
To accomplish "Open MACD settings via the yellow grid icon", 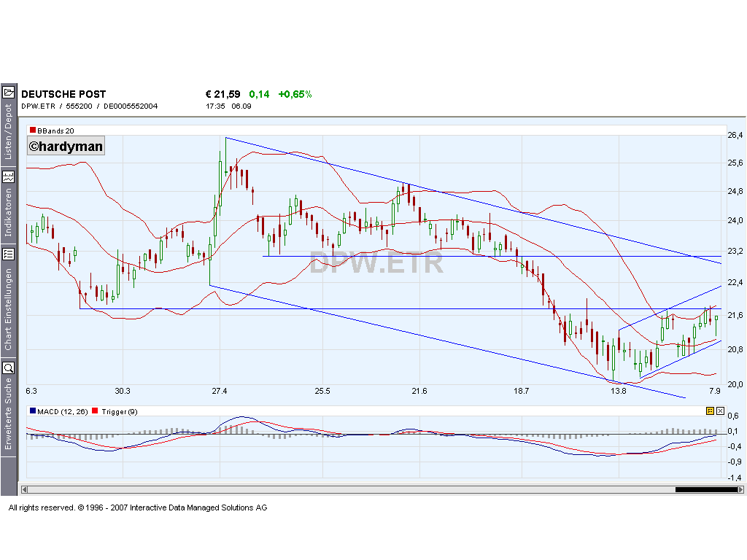I will coord(709,411).
